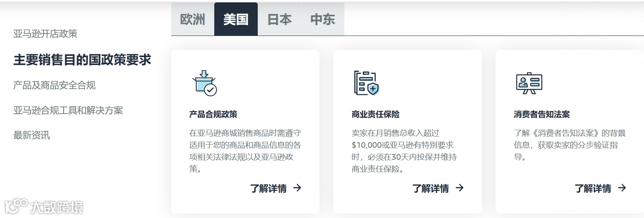Viewport: 644px width, 218px height.
Task: Select 主要销售目的国政策要求 sidebar item
Action: tap(82, 60)
